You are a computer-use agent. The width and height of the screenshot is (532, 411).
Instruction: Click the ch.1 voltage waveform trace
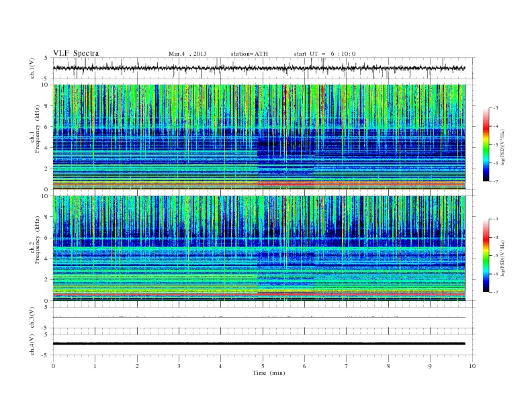pos(259,68)
